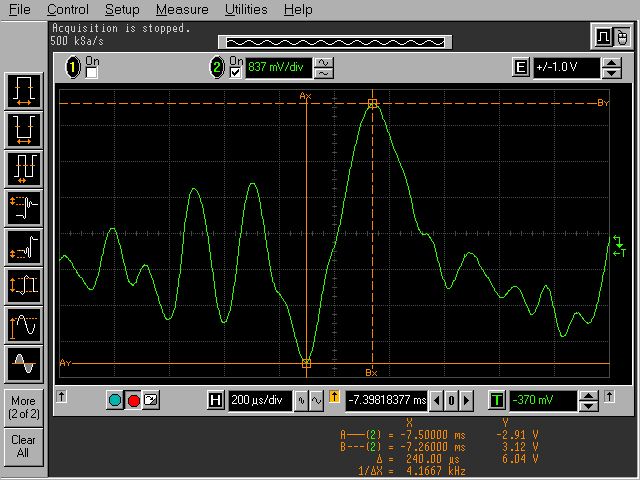Image resolution: width=640 pixels, height=480 pixels.
Task: Enable the channel 1 On checkbox
Action: pyautogui.click(x=92, y=73)
